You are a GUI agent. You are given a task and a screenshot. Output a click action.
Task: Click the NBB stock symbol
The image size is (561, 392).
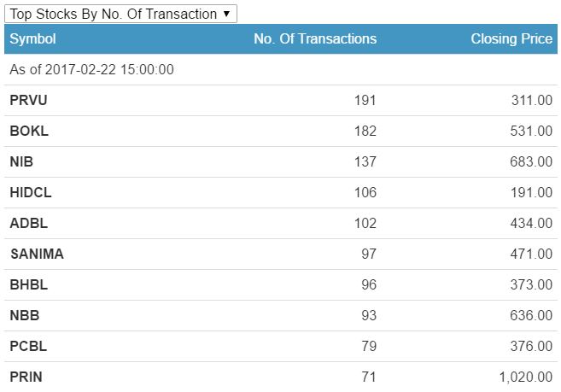click(25, 316)
